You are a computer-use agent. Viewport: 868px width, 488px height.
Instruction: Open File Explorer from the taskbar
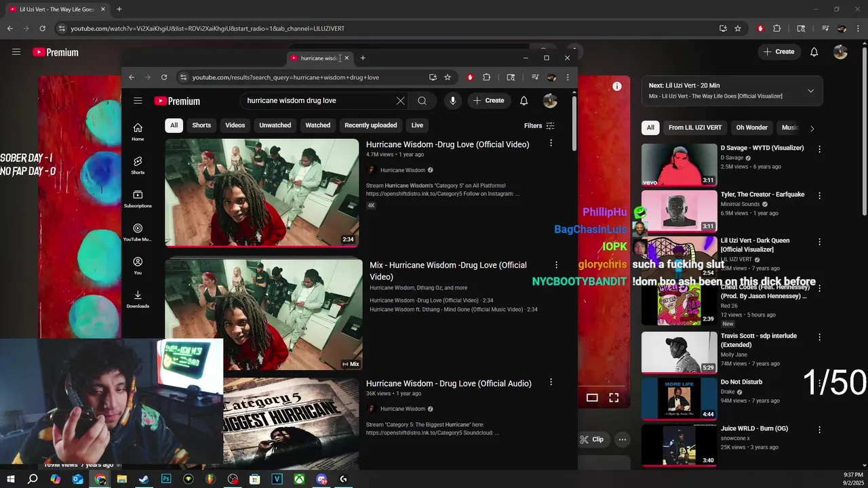(x=122, y=479)
